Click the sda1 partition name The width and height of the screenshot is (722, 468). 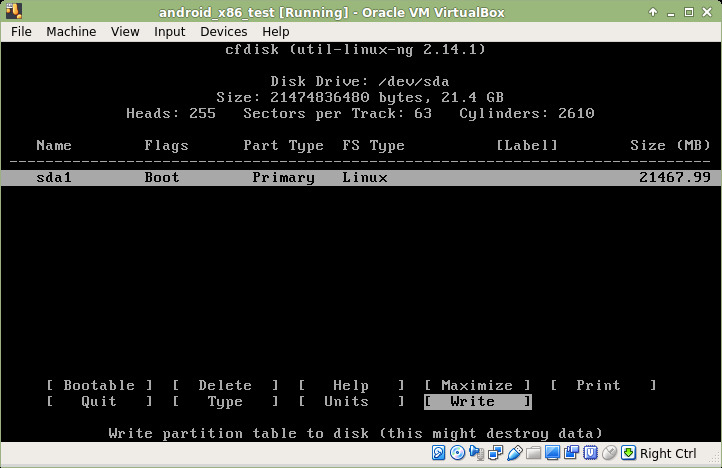(54, 177)
